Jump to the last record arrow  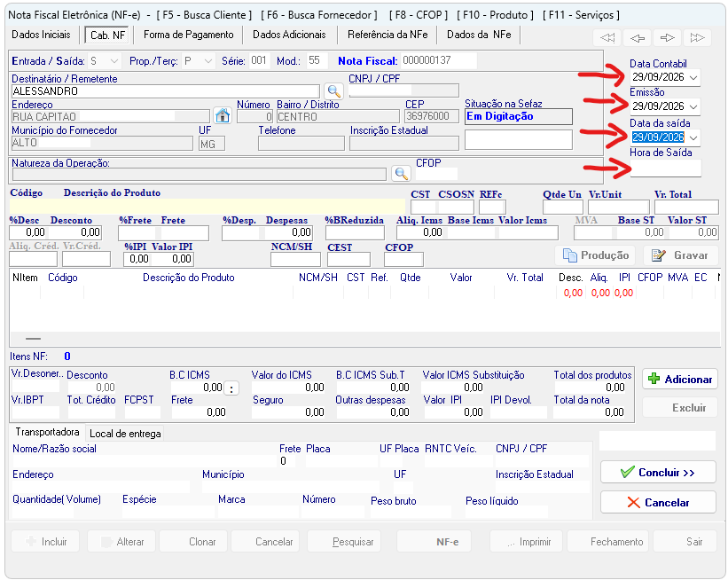(697, 38)
